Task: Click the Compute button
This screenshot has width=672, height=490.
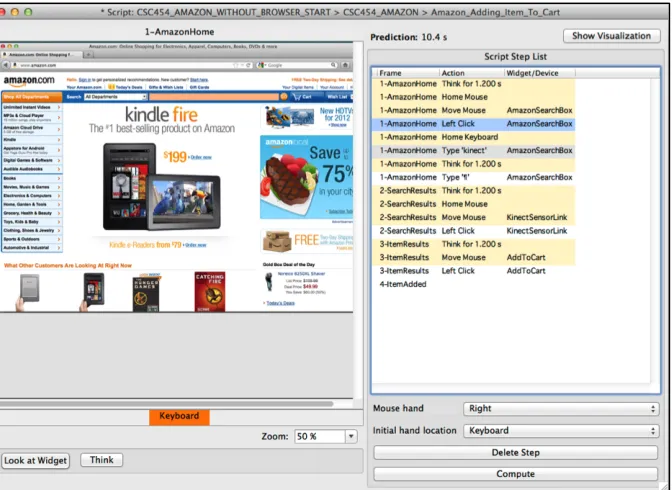Action: pos(516,474)
